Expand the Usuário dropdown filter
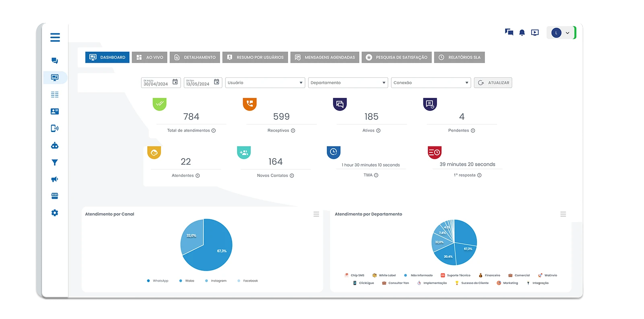This screenshot has height=319, width=644. pos(265,83)
